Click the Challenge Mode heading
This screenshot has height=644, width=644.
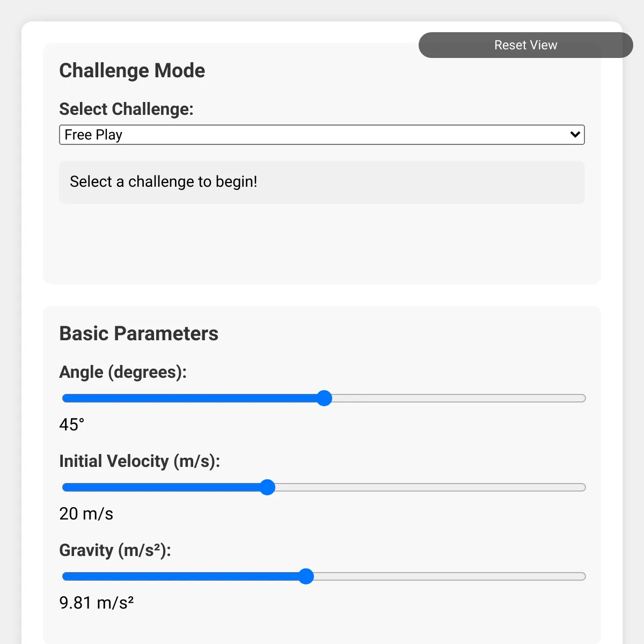[x=132, y=70]
